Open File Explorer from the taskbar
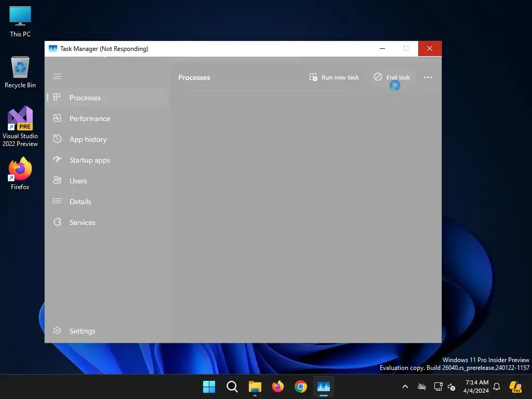This screenshot has height=399, width=532. point(255,387)
